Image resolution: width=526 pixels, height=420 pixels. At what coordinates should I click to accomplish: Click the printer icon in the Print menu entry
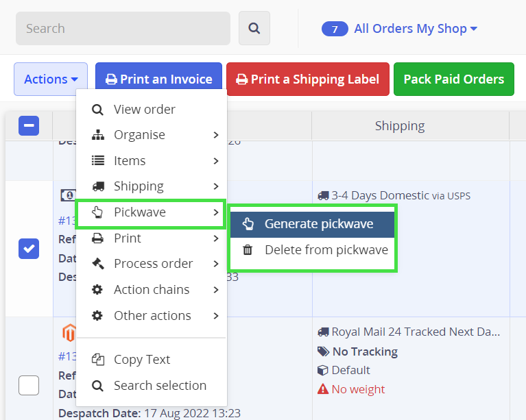98,238
